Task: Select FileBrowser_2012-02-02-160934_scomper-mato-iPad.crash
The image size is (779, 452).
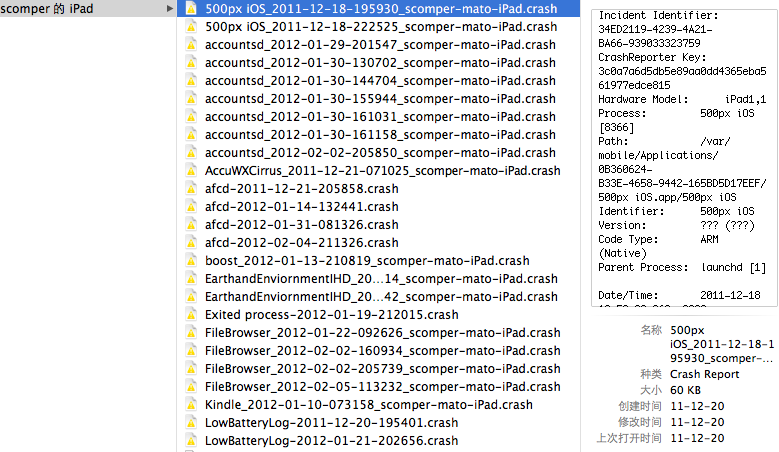Action: pyautogui.click(x=383, y=351)
